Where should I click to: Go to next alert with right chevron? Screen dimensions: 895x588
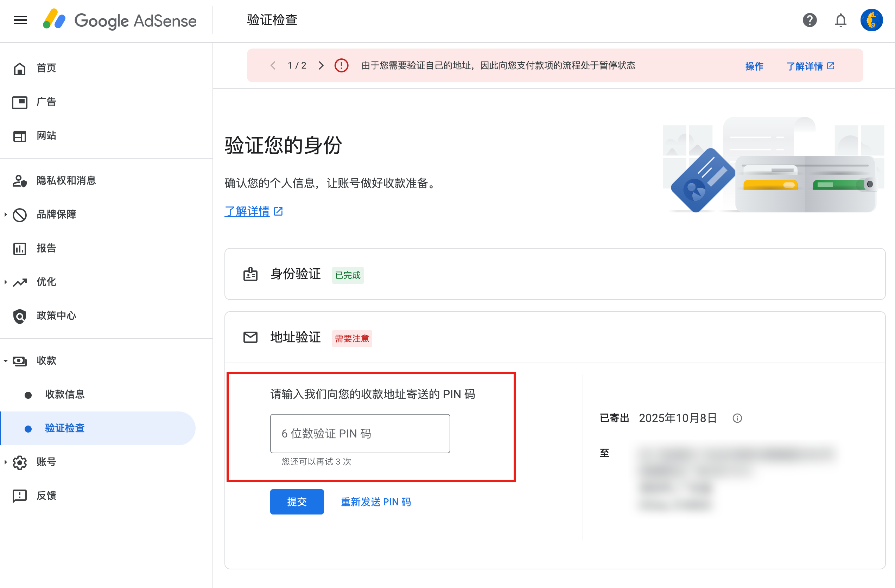pos(321,66)
